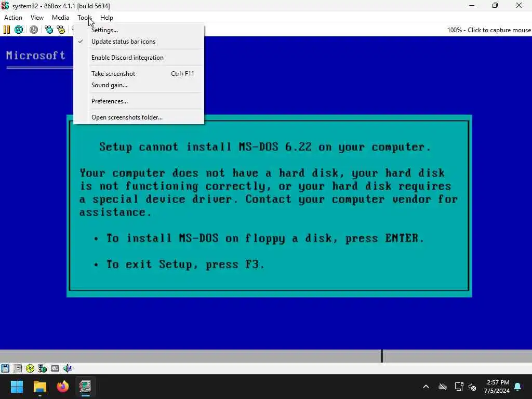This screenshot has height=399, width=532.
Task: Click the 86Box app icon in title bar
Action: [5, 6]
